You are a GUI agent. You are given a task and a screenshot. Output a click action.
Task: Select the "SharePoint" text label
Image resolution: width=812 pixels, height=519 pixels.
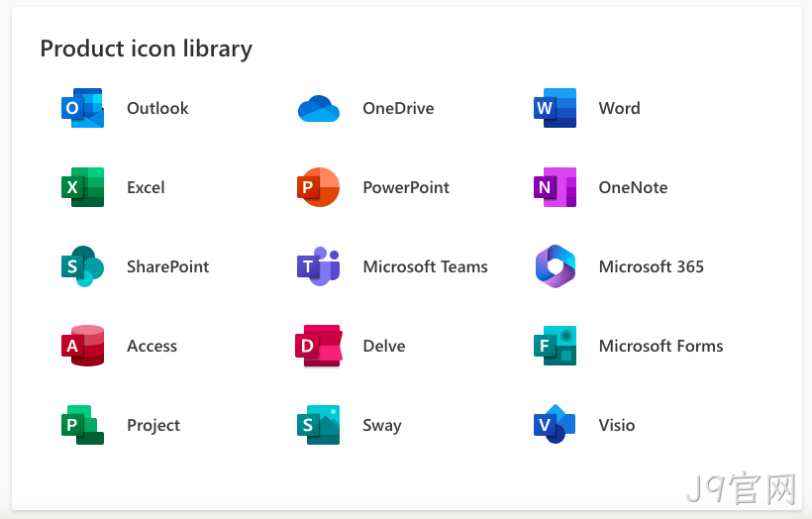tap(167, 266)
